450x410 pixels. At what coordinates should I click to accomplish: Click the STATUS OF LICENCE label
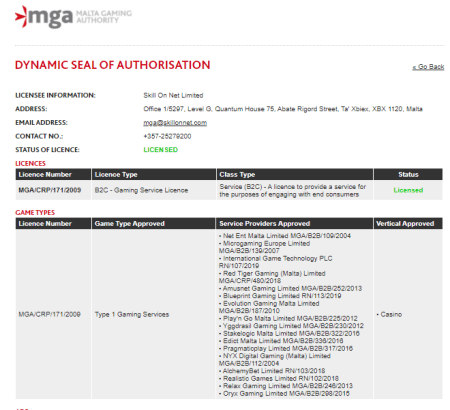coord(47,150)
